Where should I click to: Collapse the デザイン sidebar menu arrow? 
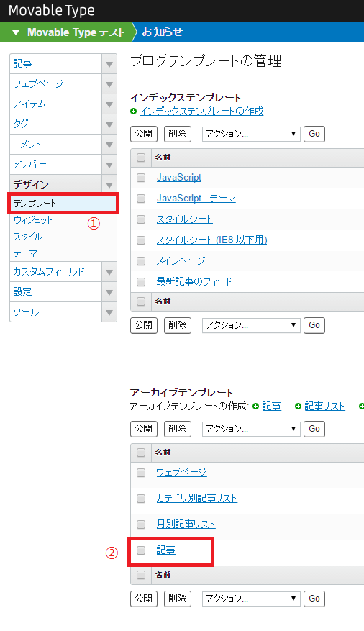pos(109,185)
